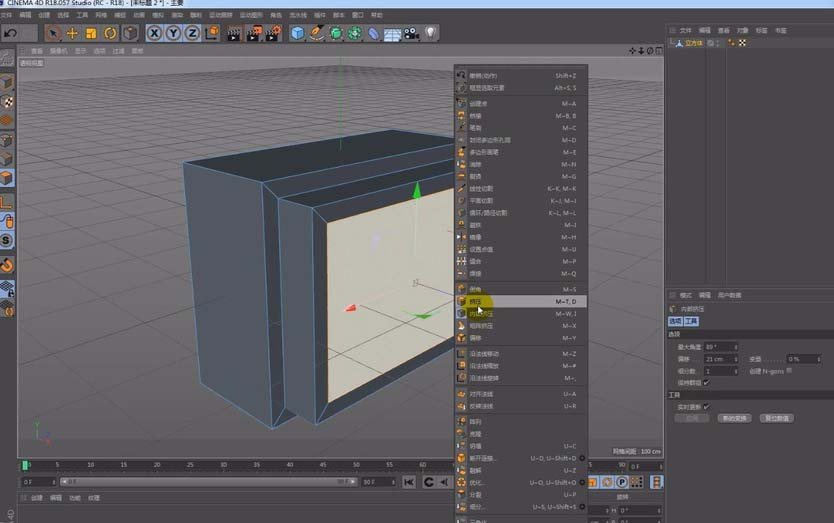Toggle the Z axis lock icon

(192, 33)
